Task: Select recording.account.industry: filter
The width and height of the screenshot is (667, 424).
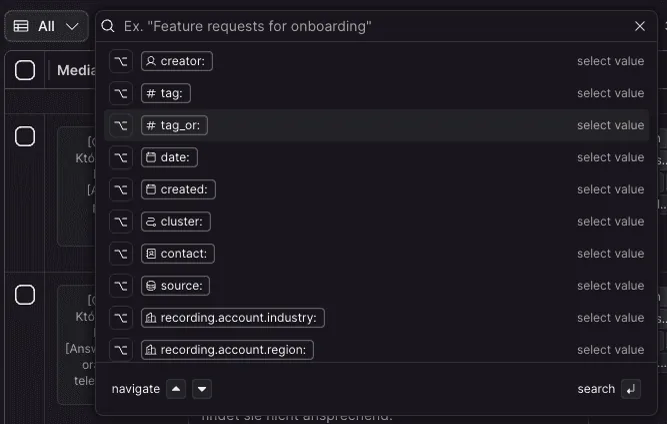Action: [233, 318]
